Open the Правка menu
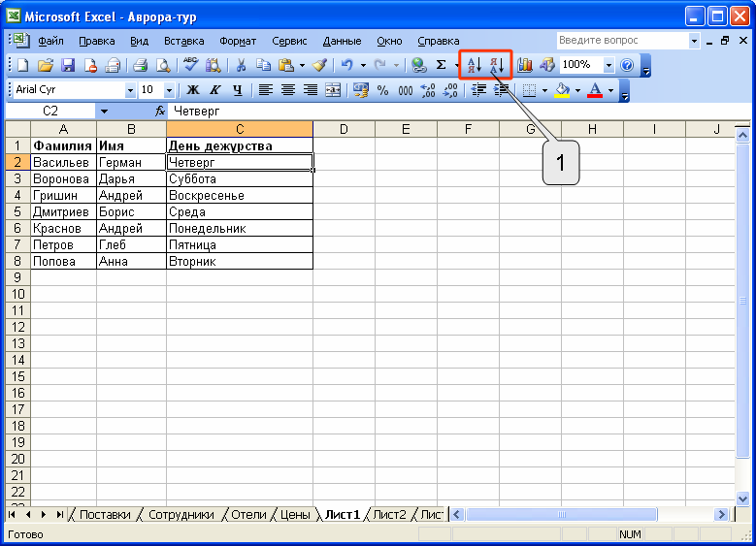756x546 pixels. (97, 41)
